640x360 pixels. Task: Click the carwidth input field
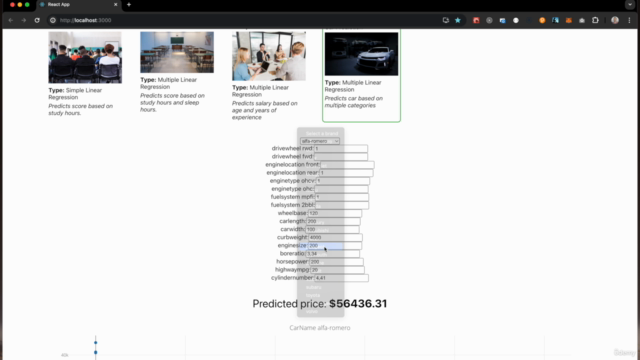[x=332, y=229]
